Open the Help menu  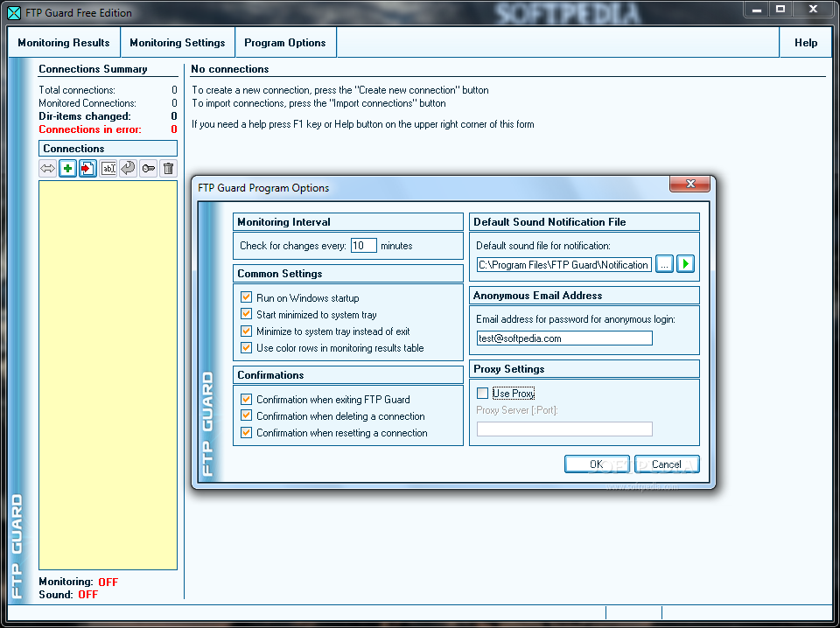pyautogui.click(x=806, y=43)
